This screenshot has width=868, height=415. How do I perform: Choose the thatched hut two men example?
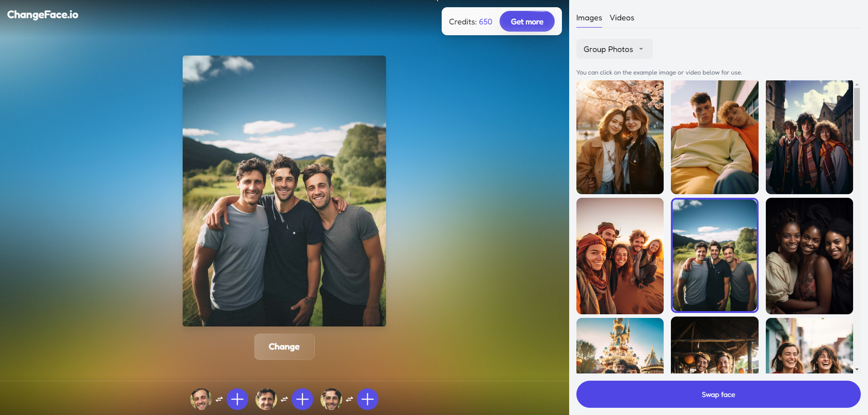click(x=714, y=345)
